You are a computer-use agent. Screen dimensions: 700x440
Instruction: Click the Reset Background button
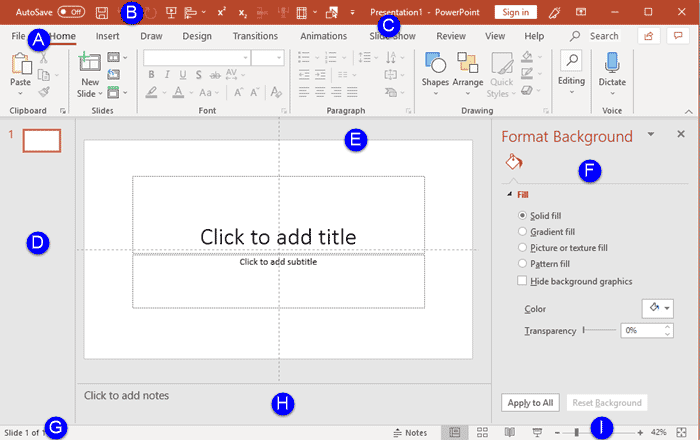(x=607, y=403)
